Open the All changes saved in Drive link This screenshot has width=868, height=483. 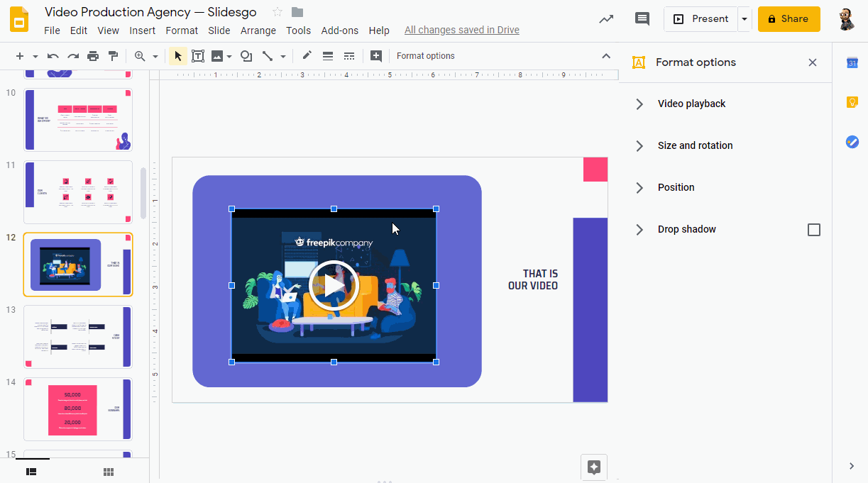462,30
